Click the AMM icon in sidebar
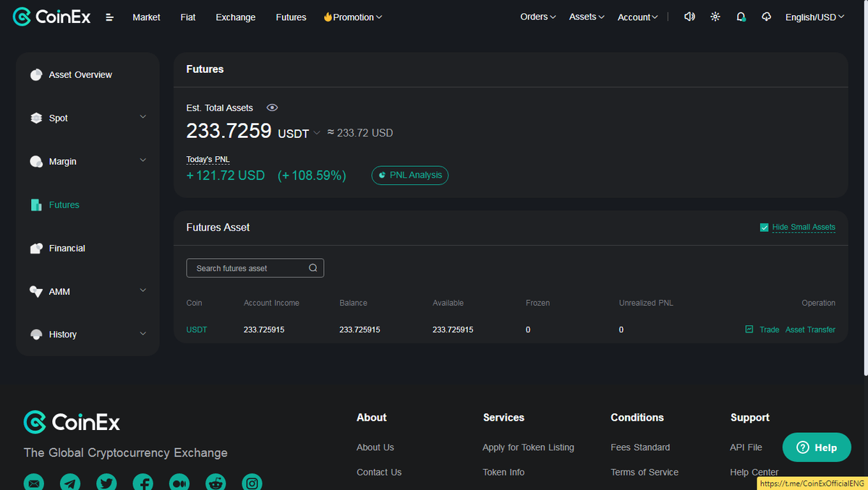The height and width of the screenshot is (490, 868). pyautogui.click(x=36, y=291)
